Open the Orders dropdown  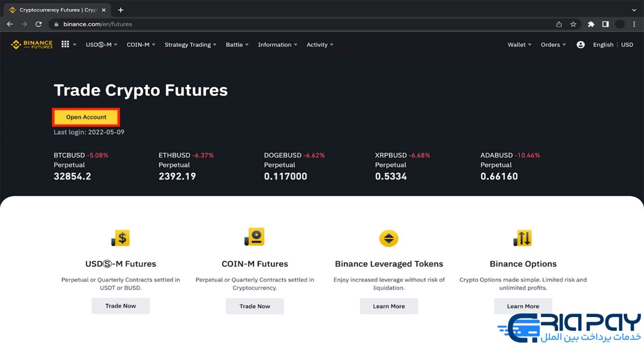553,45
